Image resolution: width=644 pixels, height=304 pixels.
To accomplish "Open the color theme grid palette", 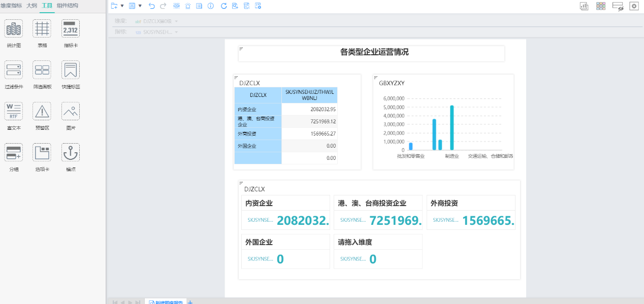I will tap(601, 6).
